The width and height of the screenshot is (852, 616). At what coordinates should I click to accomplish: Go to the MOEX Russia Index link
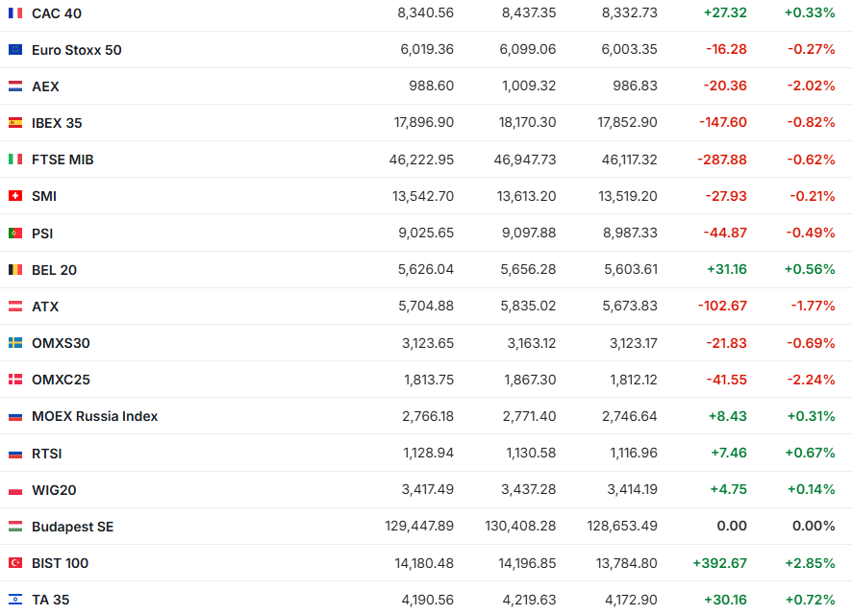tap(94, 416)
